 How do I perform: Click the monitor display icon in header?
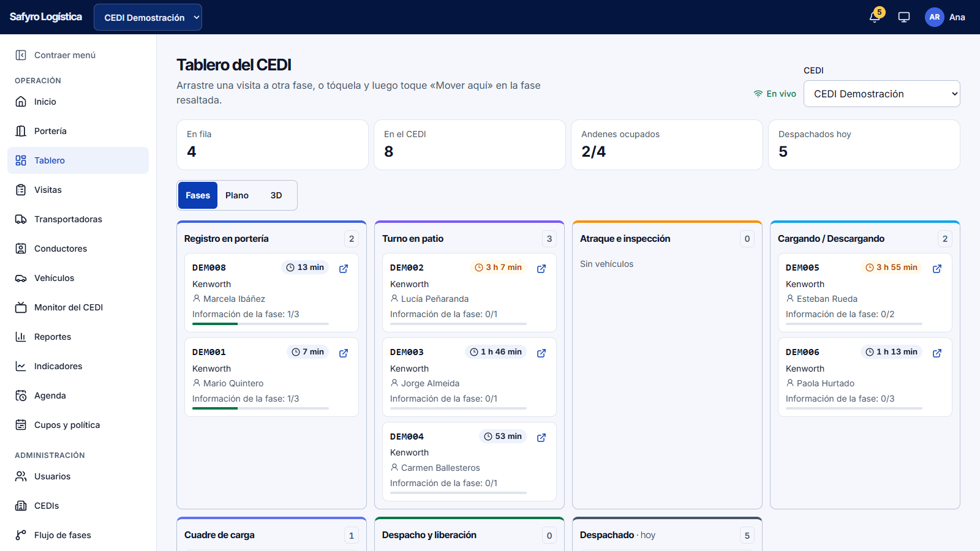coord(904,17)
